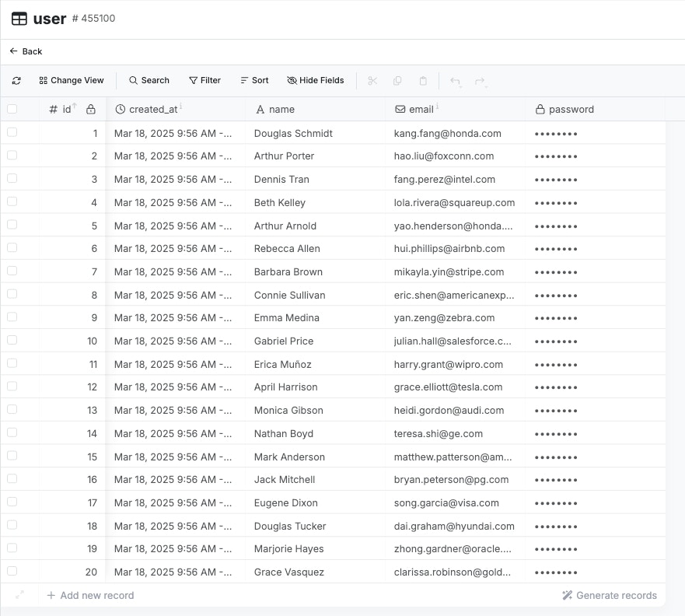This screenshot has width=685, height=616.
Task: Sort by the id column header
Action: tap(72, 109)
